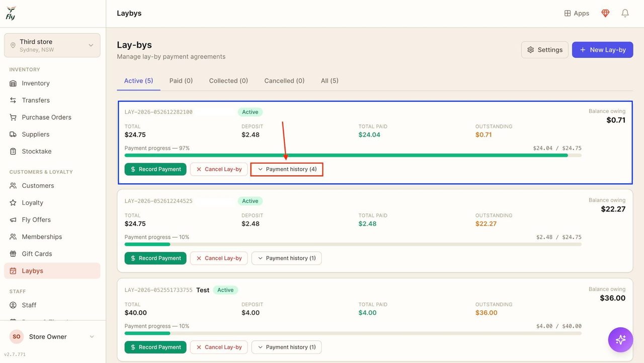Open Fly Offers page
This screenshot has width=644, height=363.
click(x=52, y=220)
